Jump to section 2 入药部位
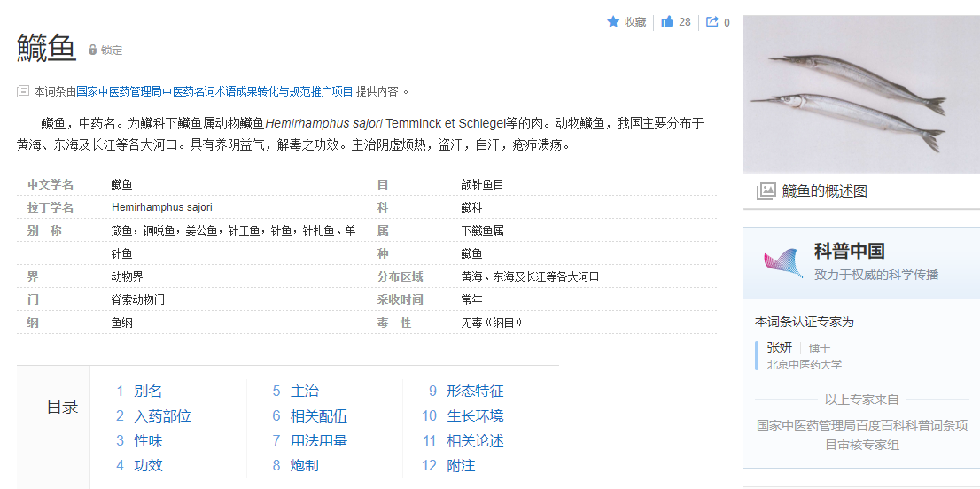The height and width of the screenshot is (489, 980). tap(162, 416)
